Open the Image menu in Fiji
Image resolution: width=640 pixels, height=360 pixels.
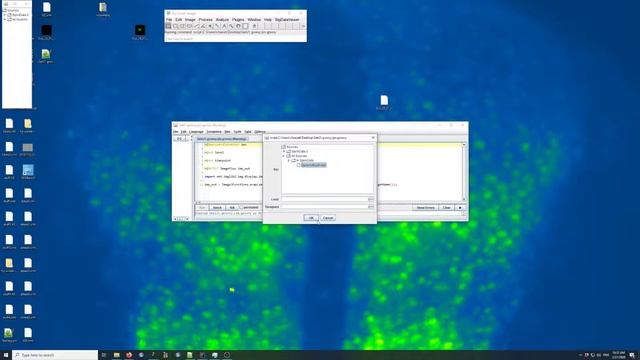tap(190, 20)
